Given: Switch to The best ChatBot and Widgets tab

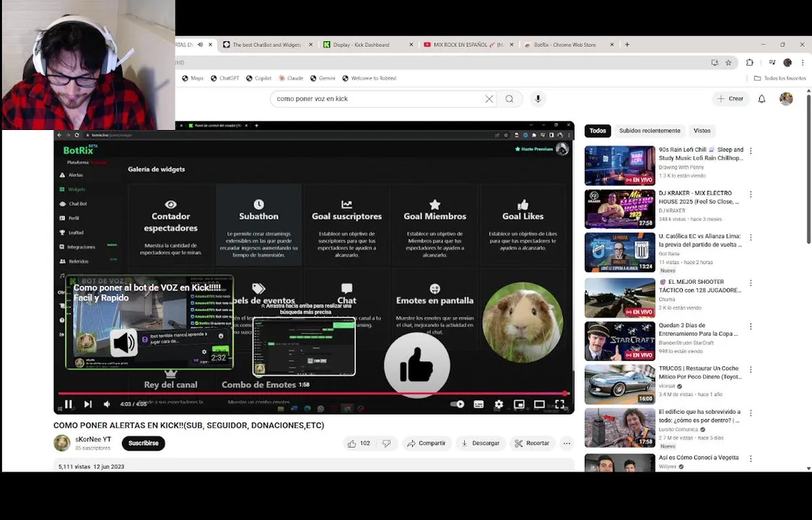Looking at the screenshot, I should point(266,45).
